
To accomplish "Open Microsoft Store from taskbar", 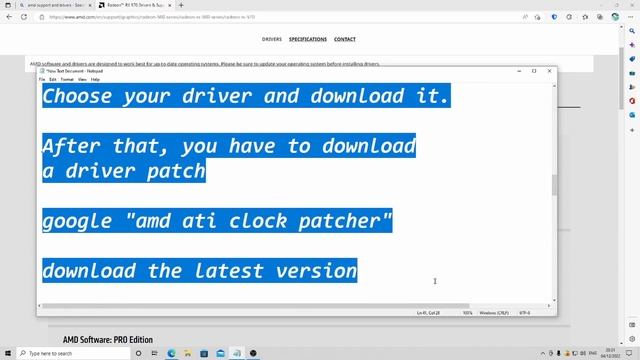I will click(x=204, y=353).
